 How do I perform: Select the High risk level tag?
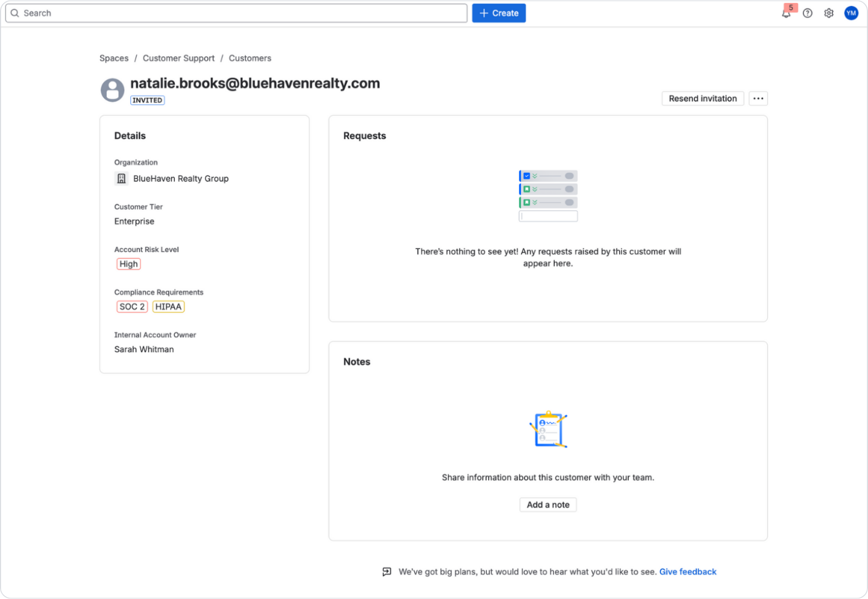pyautogui.click(x=128, y=264)
